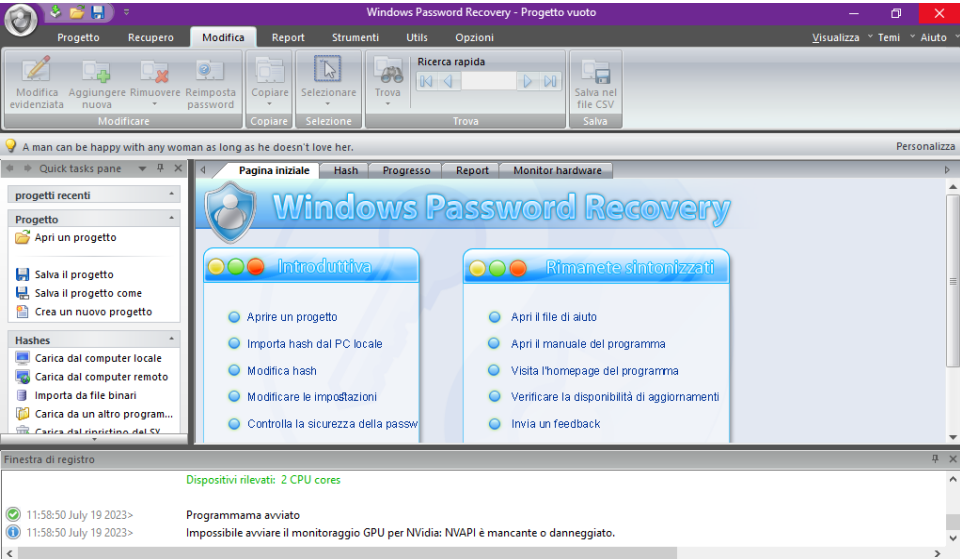960x559 pixels.
Task: Jump to last result in Ricerca rapida
Action: point(550,81)
